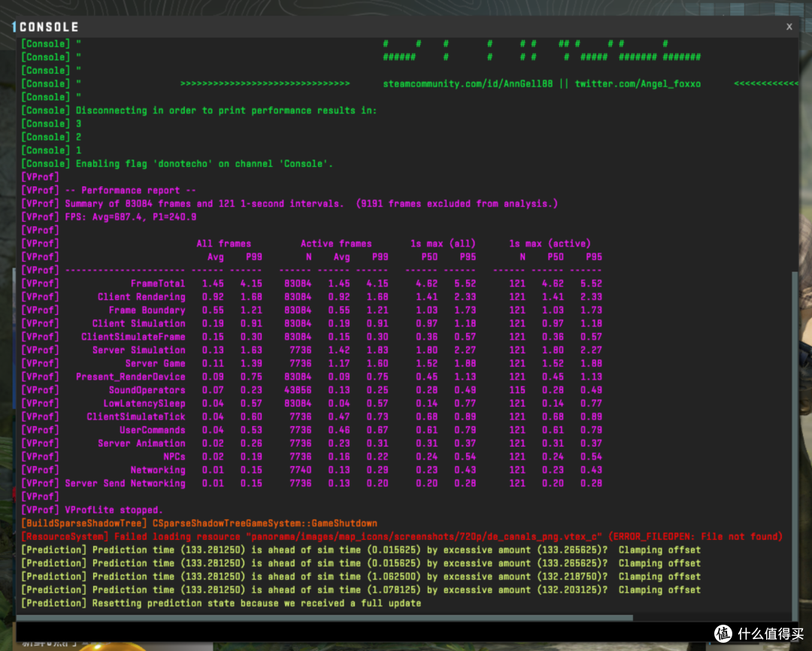Viewport: 812px width, 651px height.
Task: Click the watermark logo icon at bottom right
Action: 723,634
